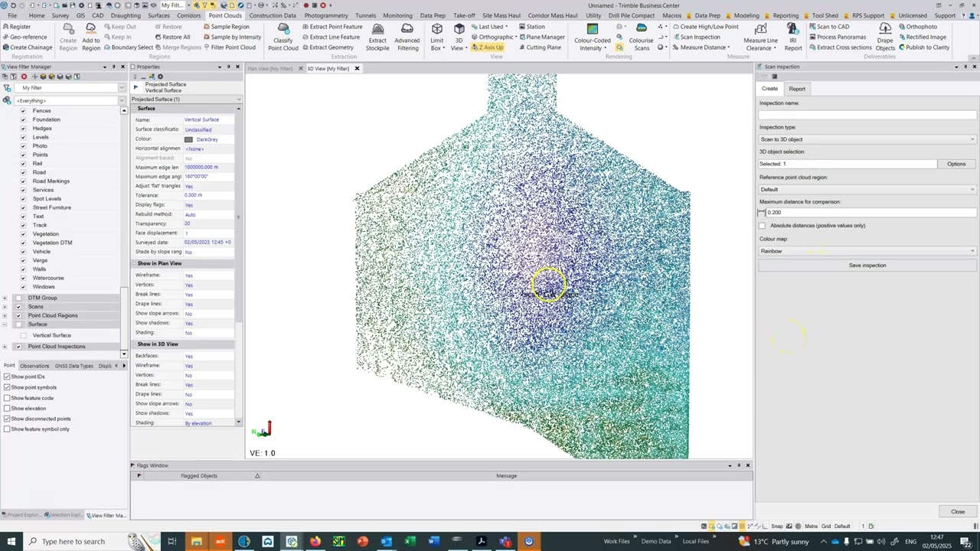Click the 3D View ribbon icon
980x551 pixels.
[459, 37]
